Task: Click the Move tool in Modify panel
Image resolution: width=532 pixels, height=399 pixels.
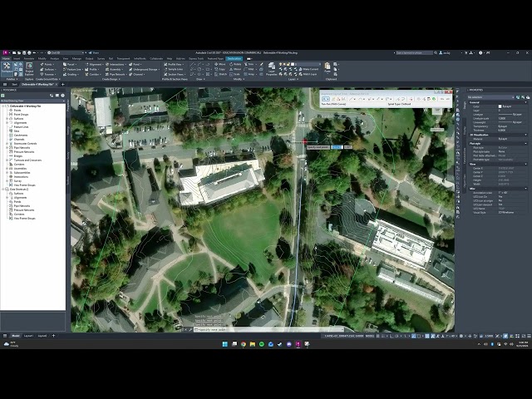Action: click(x=219, y=64)
